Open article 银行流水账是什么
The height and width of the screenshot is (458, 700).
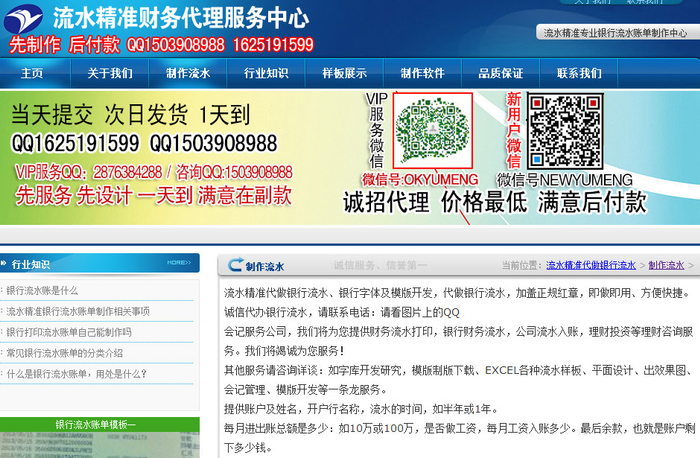click(x=42, y=291)
